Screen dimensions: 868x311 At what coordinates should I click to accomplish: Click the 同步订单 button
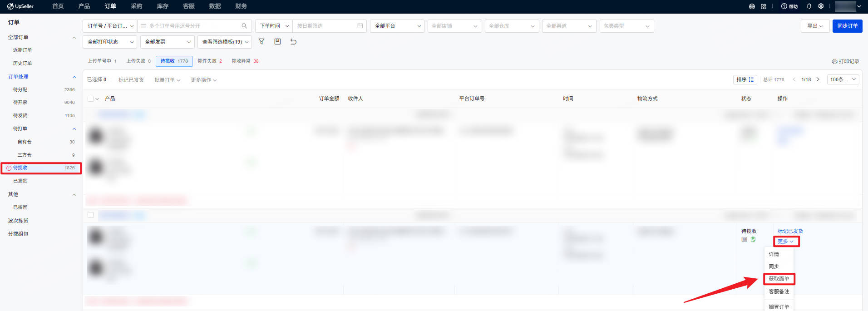848,26
